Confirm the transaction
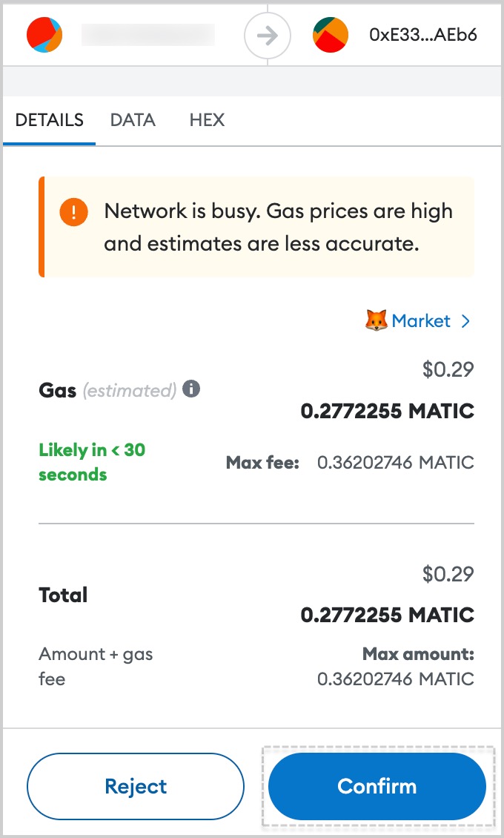This screenshot has height=838, width=504. (x=377, y=786)
